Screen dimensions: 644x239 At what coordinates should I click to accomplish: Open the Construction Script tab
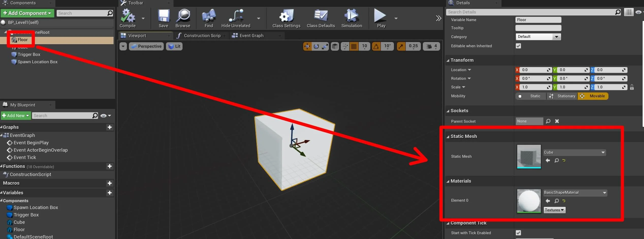202,36
